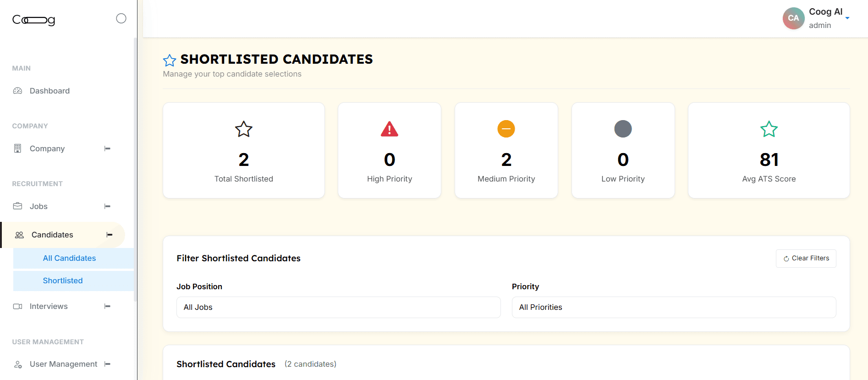Click the Candidates people icon
868x380 pixels.
pyautogui.click(x=19, y=235)
